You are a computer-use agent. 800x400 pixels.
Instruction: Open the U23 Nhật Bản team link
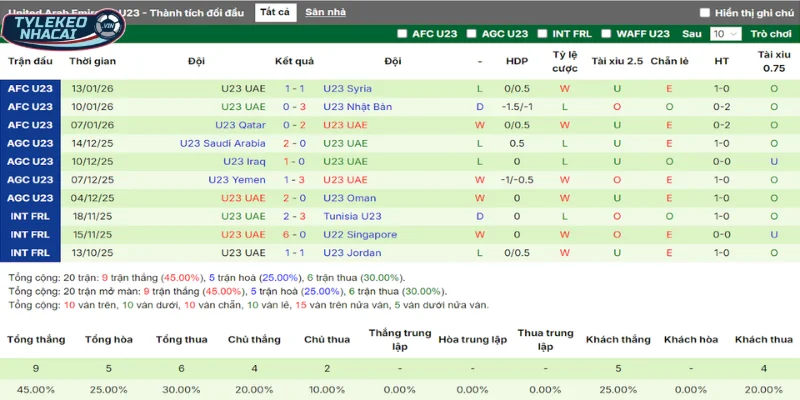pyautogui.click(x=355, y=106)
